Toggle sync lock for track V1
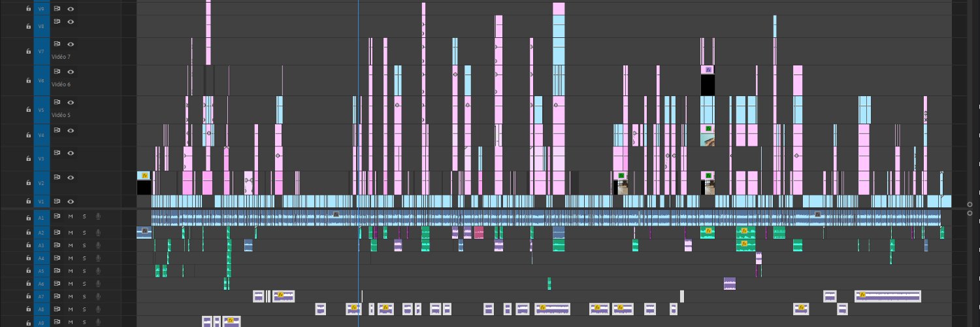 (57, 201)
